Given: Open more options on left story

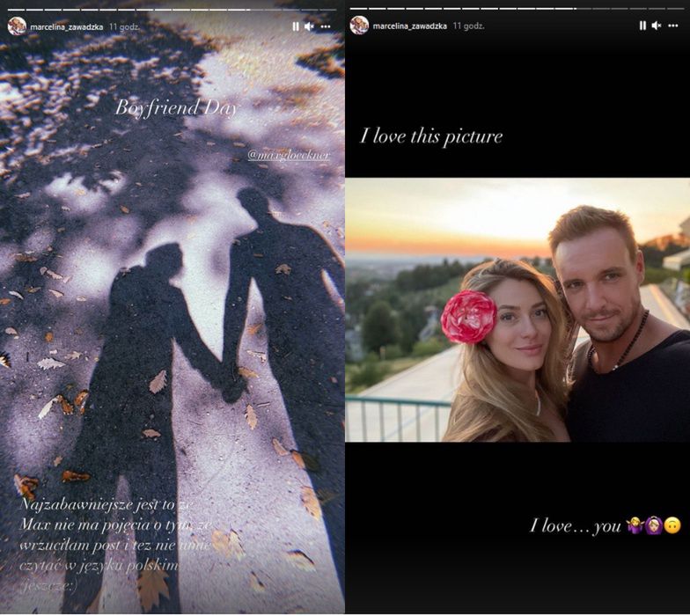Looking at the screenshot, I should point(326,26).
